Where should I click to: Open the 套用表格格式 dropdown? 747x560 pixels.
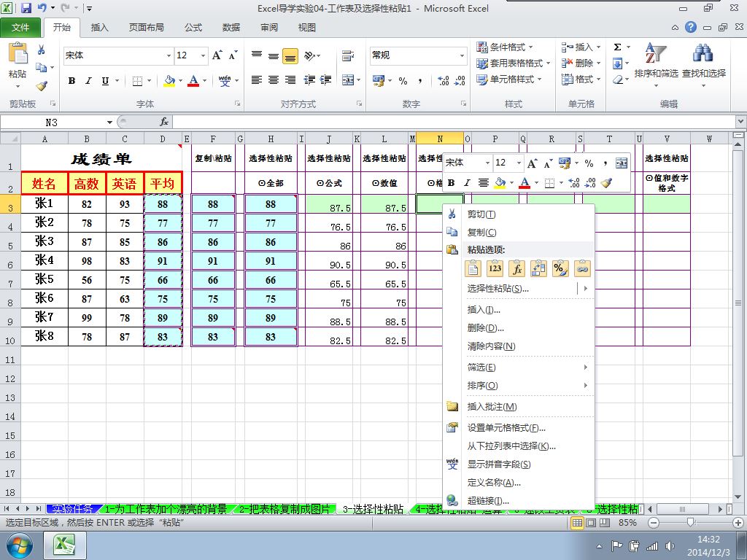click(514, 63)
